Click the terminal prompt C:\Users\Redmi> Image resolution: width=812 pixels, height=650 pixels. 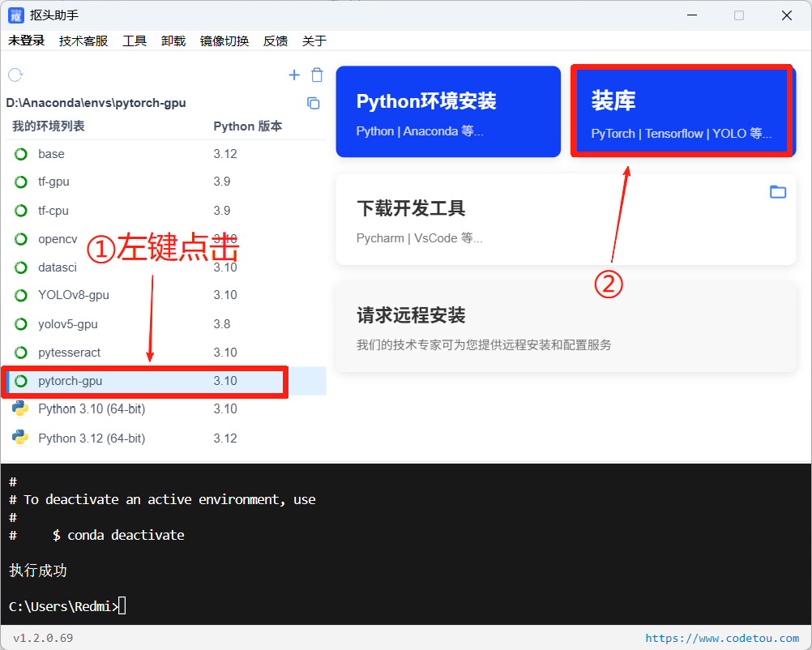(63, 606)
